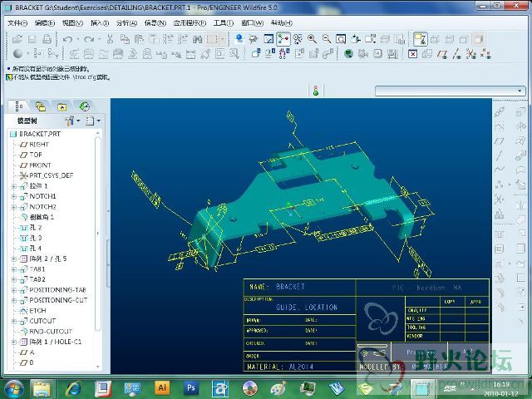Expand the POSITIONING-CUT node
This screenshot has width=532, height=399.
pos(14,301)
